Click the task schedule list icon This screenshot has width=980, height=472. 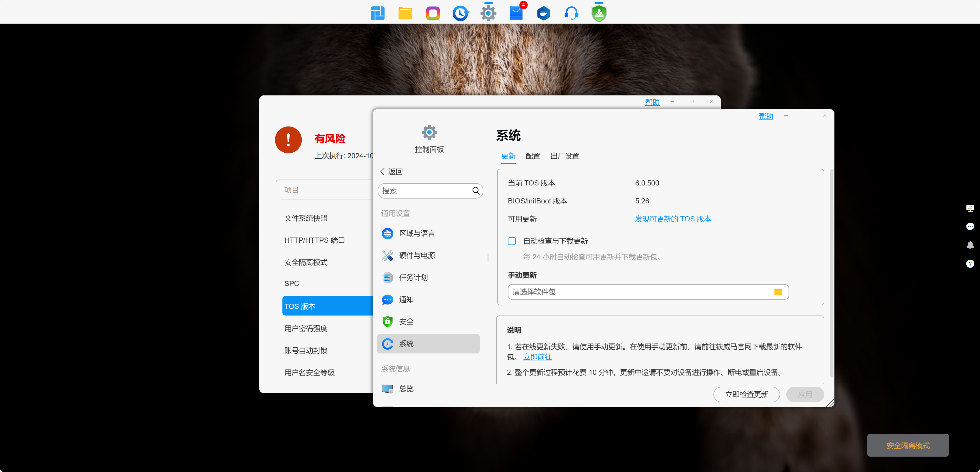[387, 278]
